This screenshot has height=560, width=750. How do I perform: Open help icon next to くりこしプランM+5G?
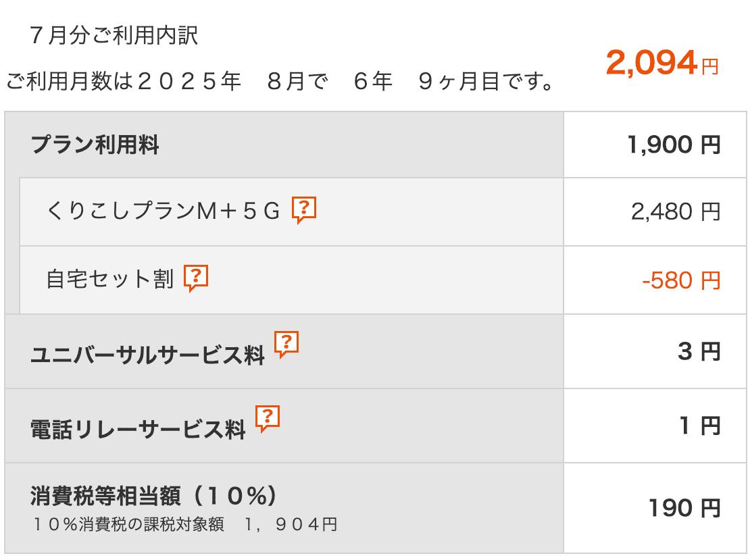[x=304, y=209]
